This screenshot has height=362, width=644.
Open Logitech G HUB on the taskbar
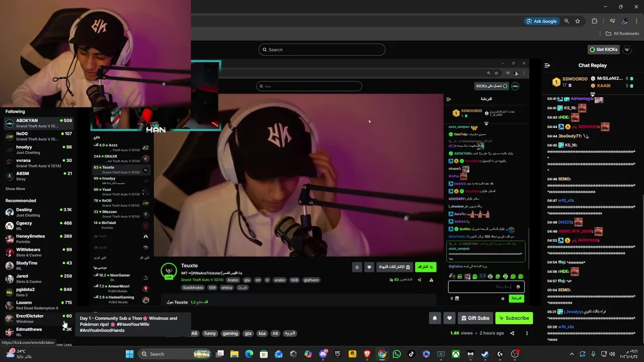tap(500, 354)
